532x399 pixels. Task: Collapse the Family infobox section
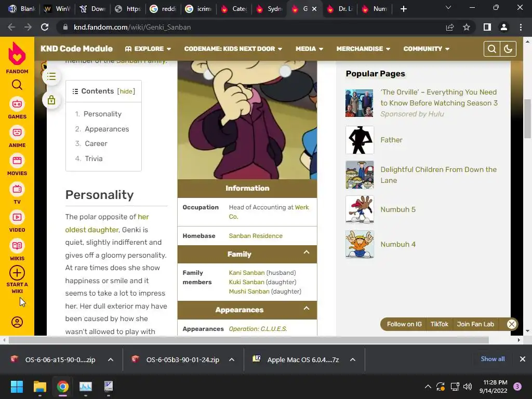pyautogui.click(x=307, y=252)
